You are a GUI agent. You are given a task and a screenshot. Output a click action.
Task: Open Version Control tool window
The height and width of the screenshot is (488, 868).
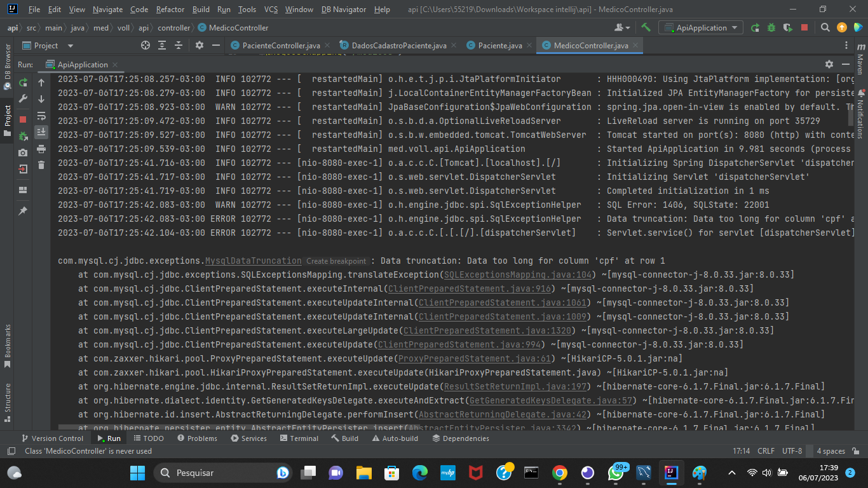coord(52,438)
